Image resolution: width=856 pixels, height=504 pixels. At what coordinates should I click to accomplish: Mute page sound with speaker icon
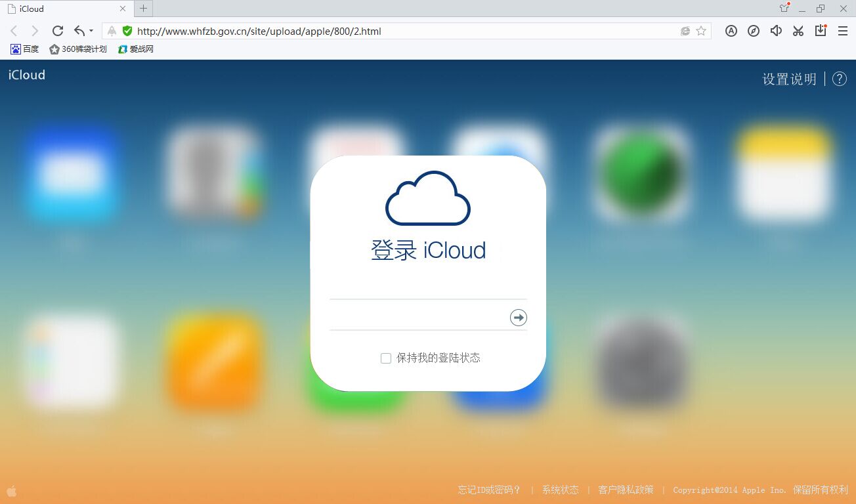coord(776,31)
